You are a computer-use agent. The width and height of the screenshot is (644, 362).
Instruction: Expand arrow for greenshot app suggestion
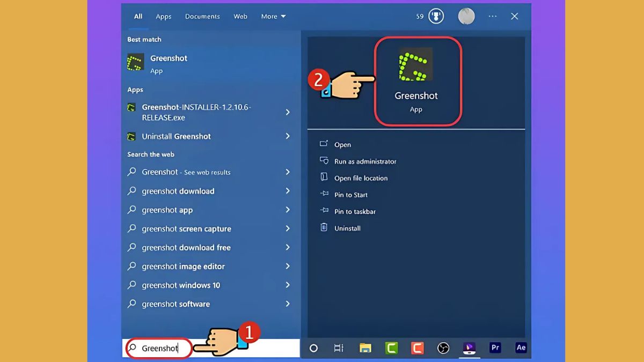point(288,210)
